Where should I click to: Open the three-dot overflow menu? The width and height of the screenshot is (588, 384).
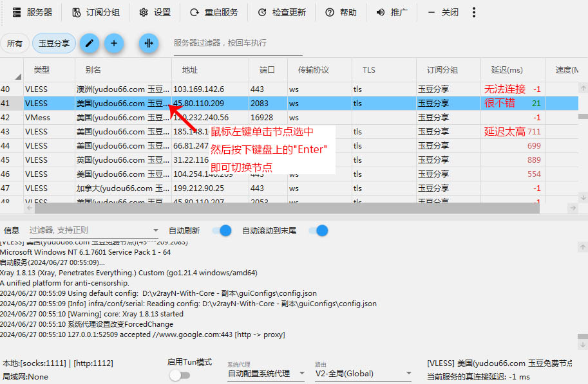(474, 12)
